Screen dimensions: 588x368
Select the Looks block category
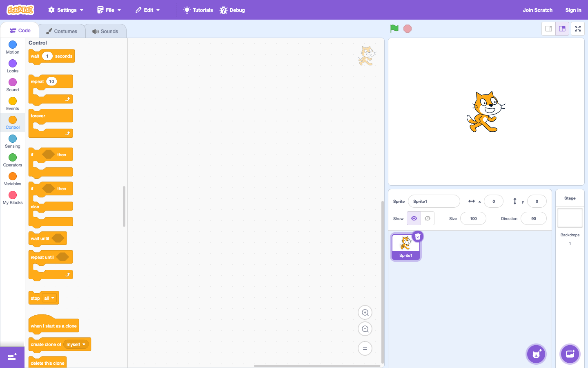point(13,66)
